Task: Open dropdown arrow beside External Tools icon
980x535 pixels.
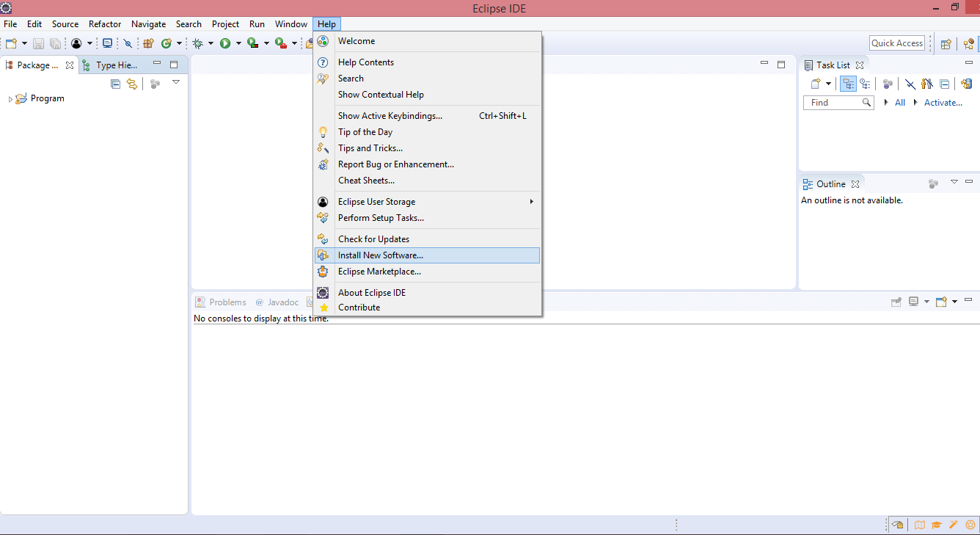Action: click(294, 43)
